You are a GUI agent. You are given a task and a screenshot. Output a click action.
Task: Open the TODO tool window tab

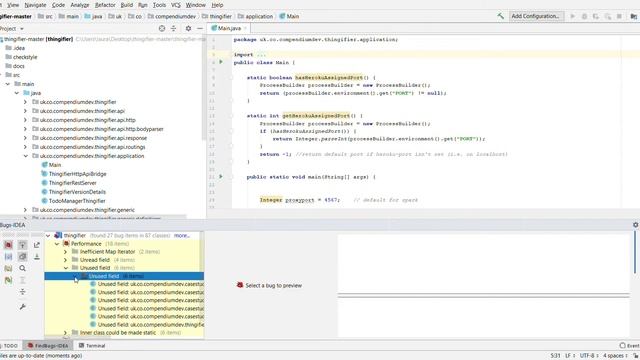[x=10, y=346]
